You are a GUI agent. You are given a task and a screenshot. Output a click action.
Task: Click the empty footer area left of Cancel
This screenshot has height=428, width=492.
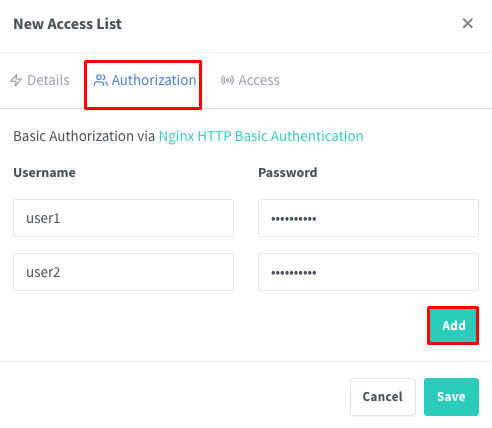tap(175, 397)
